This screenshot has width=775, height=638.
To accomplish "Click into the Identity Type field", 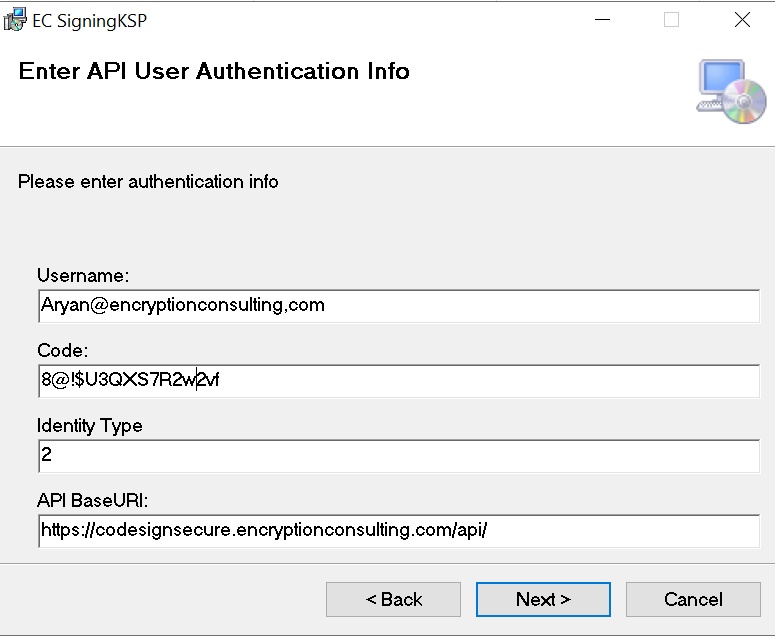I will (x=399, y=456).
